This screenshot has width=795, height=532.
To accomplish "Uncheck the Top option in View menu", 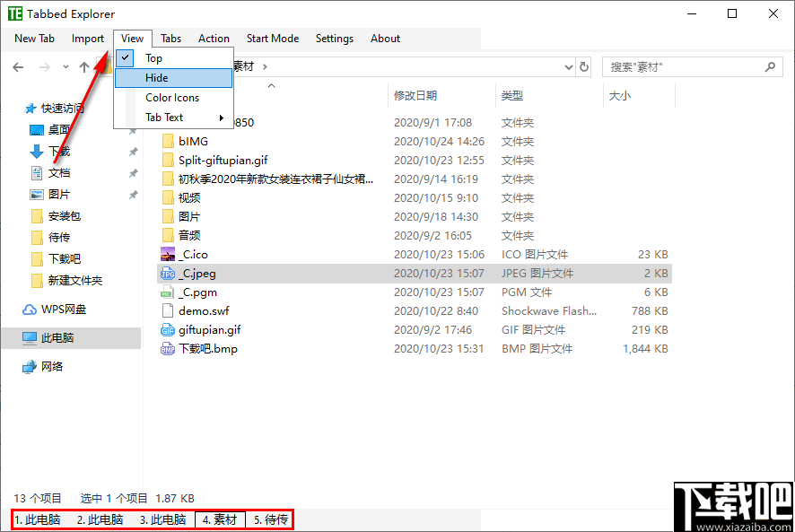I will (x=153, y=57).
